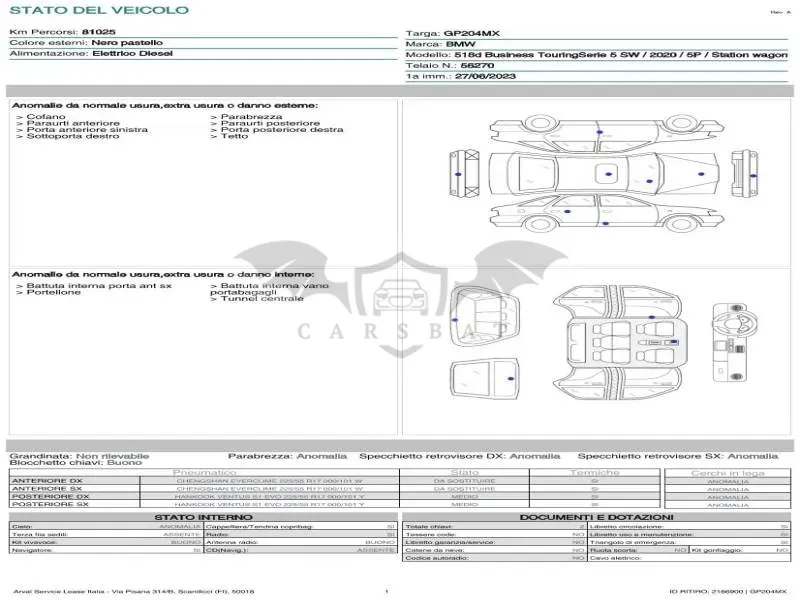Click the 'Cofano' exterior anomaly entry
Screen dimensions: 800x600
click(41, 117)
